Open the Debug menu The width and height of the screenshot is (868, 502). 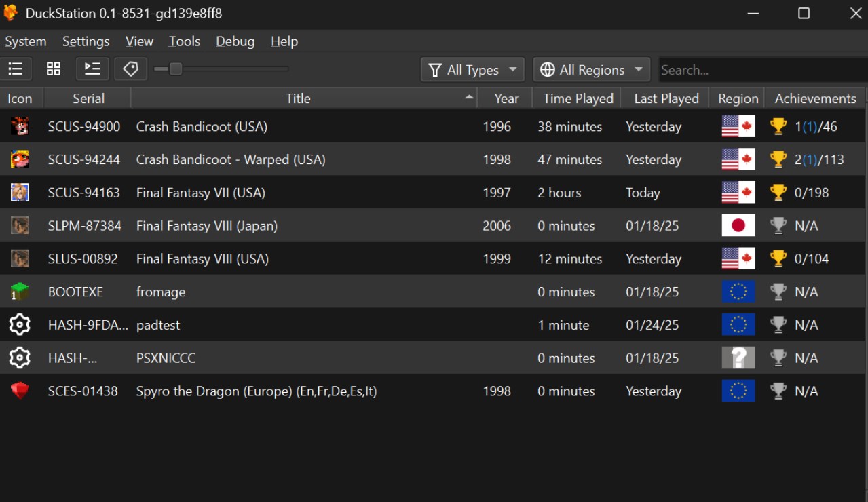[235, 41]
